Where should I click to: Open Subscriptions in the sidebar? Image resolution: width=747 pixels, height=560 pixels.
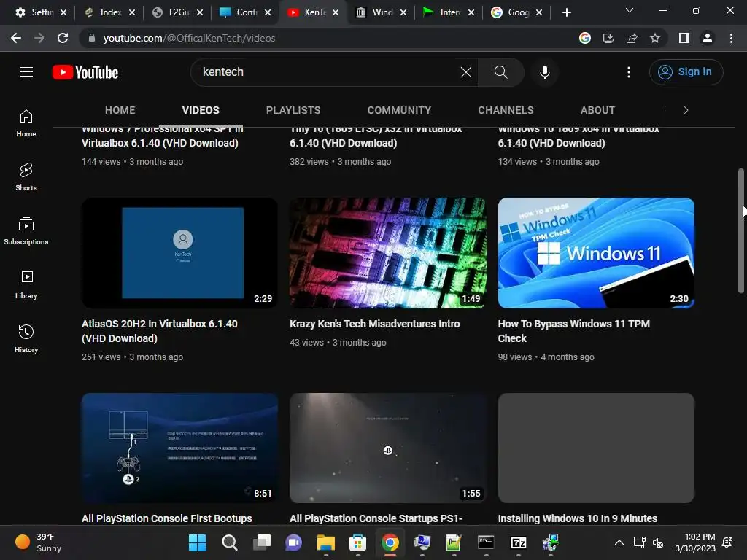point(26,231)
